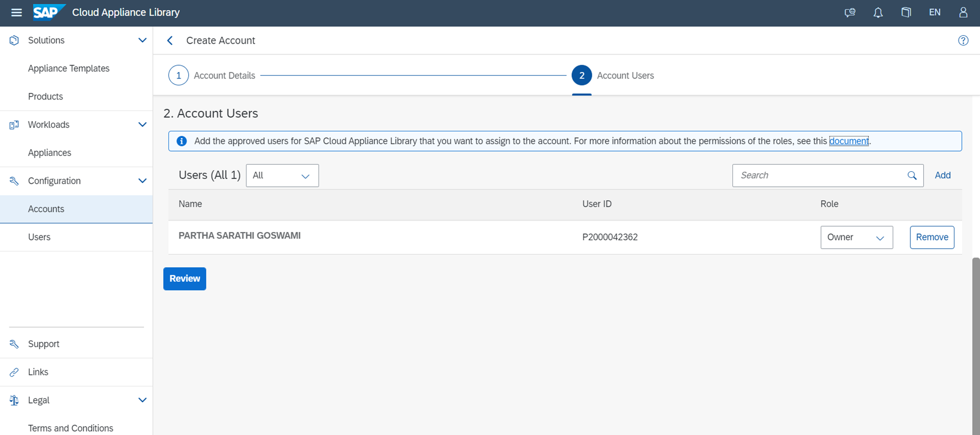Go to Account Details step 1
This screenshot has height=435, width=980.
179,76
